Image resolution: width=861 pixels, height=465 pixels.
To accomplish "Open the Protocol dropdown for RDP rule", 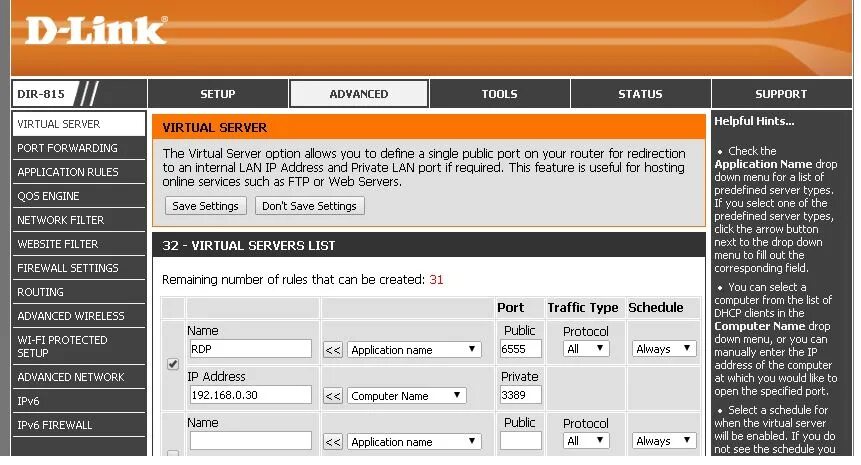I will (586, 349).
